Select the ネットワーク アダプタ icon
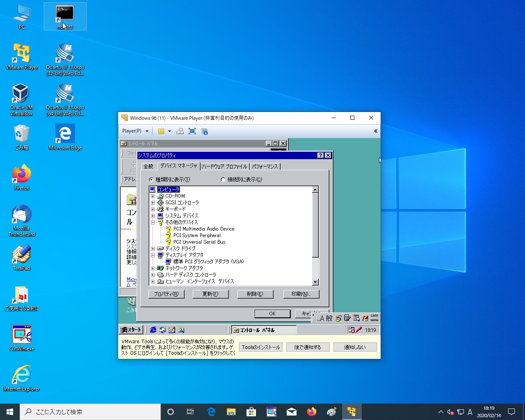The image size is (525, 420). [160, 268]
